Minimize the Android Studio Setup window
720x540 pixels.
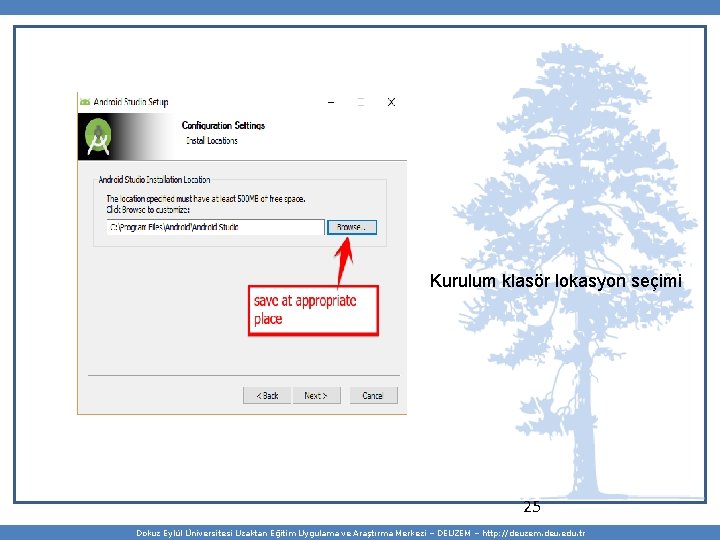click(x=331, y=102)
